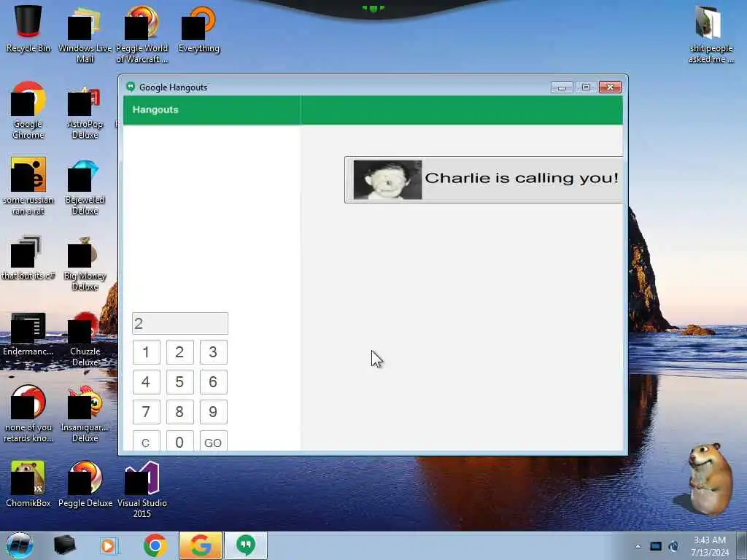Close the Google Hangouts window

610,87
